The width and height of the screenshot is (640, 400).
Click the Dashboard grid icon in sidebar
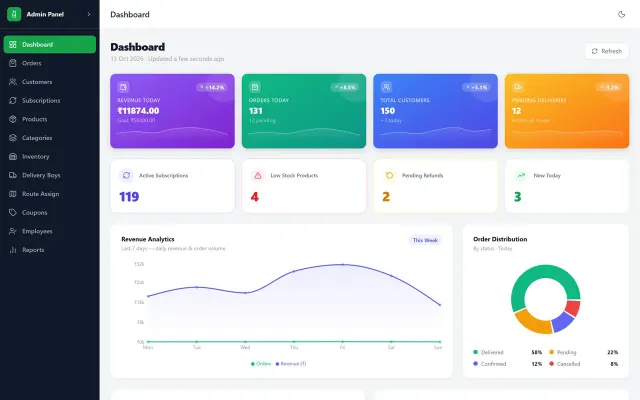tap(13, 44)
